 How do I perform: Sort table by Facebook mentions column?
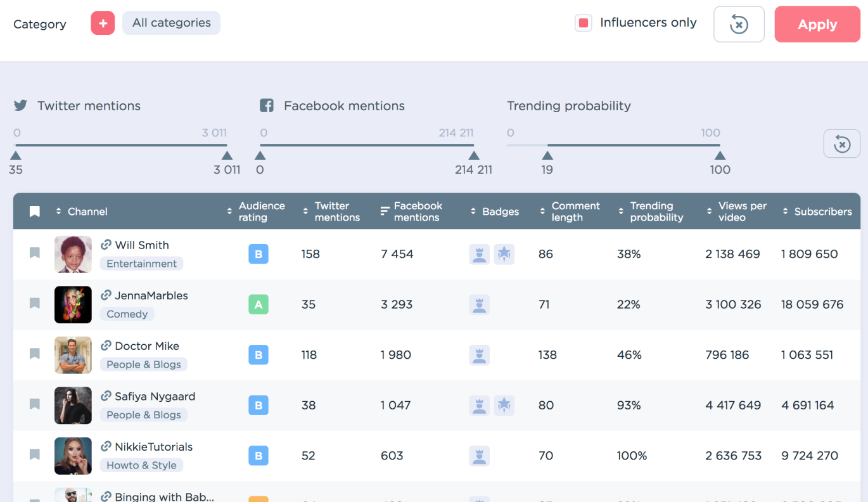click(411, 211)
